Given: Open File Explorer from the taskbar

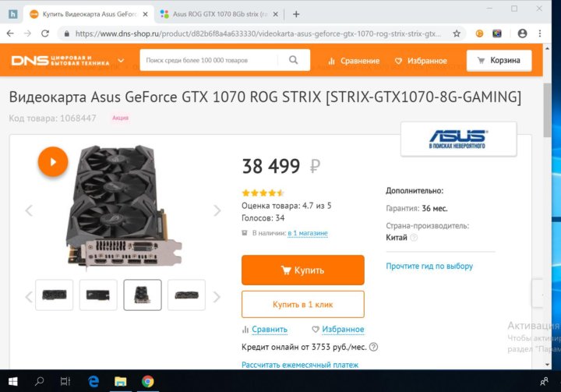Looking at the screenshot, I should (120, 381).
